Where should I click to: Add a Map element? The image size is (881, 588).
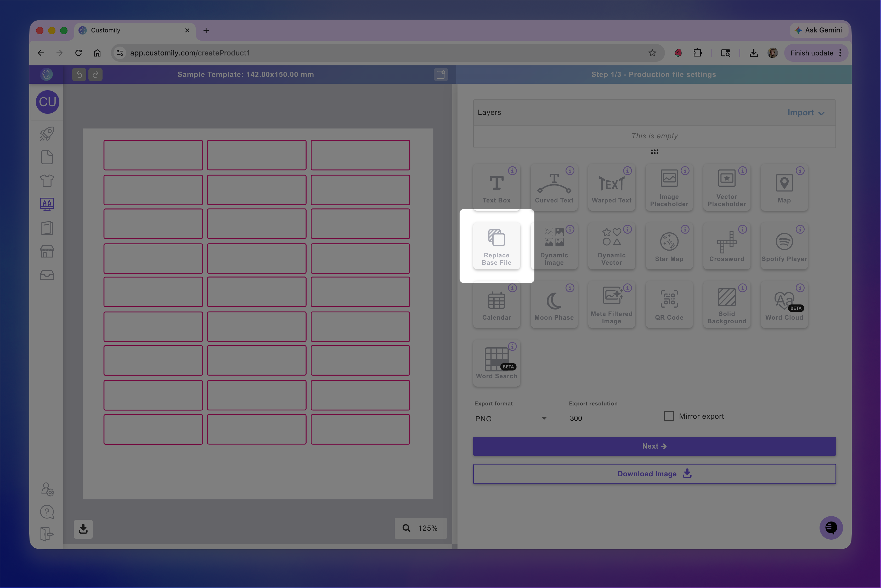click(x=784, y=187)
